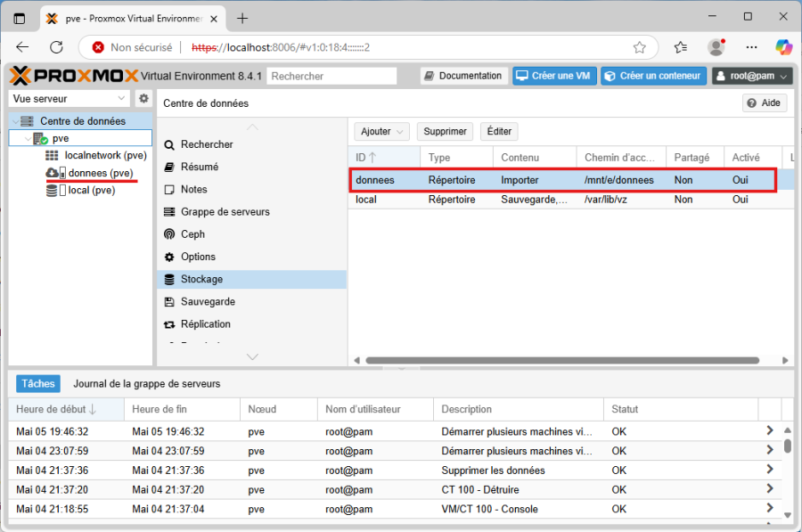This screenshot has height=532, width=802.
Task: Click the Ceph icon
Action: tap(169, 234)
